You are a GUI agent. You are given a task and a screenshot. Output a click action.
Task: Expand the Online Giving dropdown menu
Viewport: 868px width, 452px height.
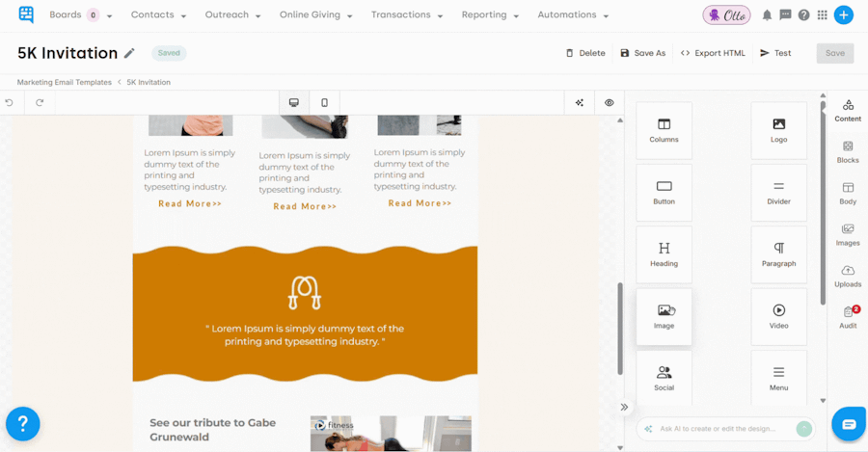click(315, 14)
